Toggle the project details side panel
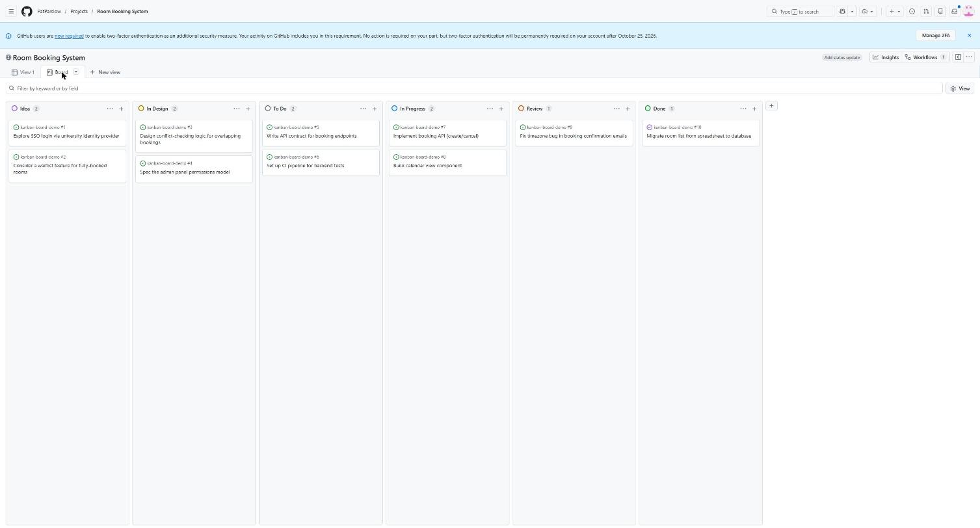This screenshot has height=528, width=980. click(958, 57)
